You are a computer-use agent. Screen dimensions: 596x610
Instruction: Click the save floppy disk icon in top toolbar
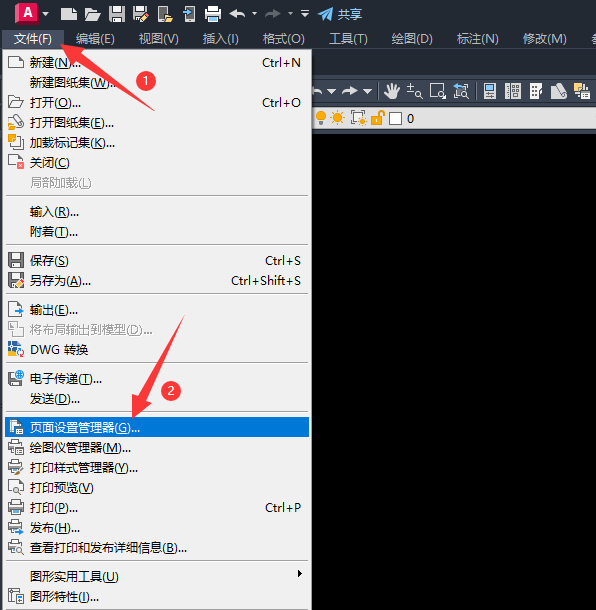(117, 14)
